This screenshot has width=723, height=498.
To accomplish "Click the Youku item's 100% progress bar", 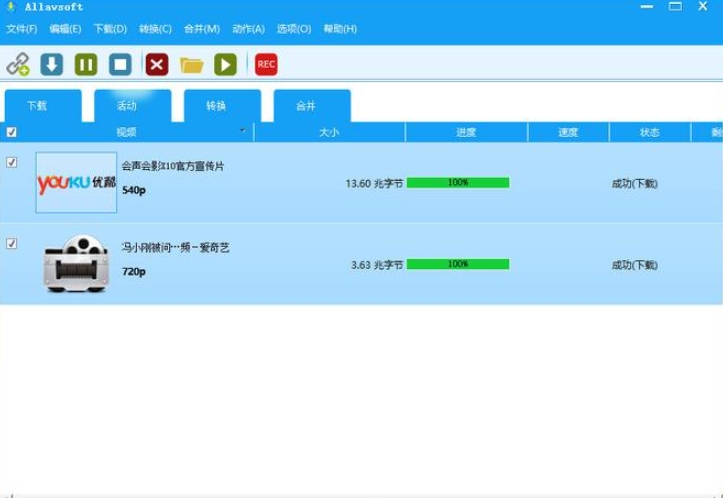I will tap(458, 183).
